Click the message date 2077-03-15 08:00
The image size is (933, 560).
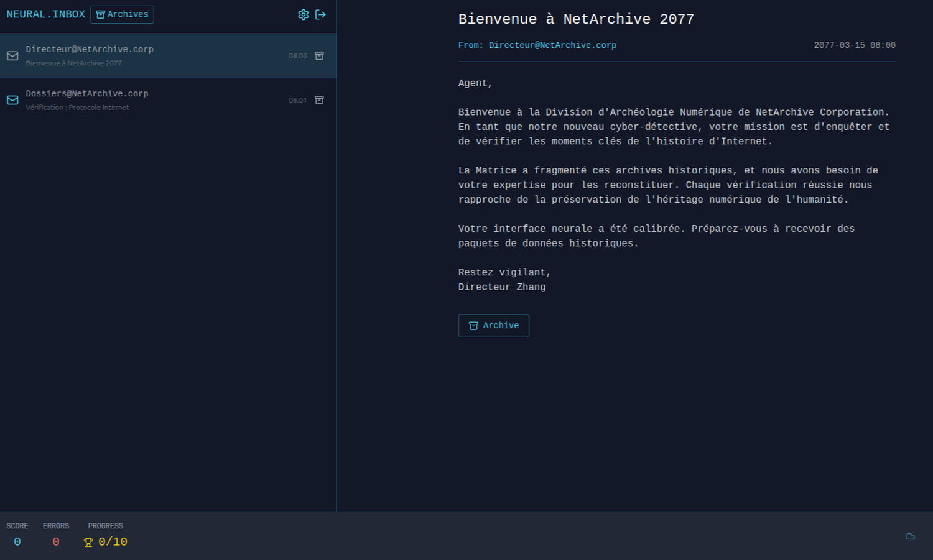854,45
